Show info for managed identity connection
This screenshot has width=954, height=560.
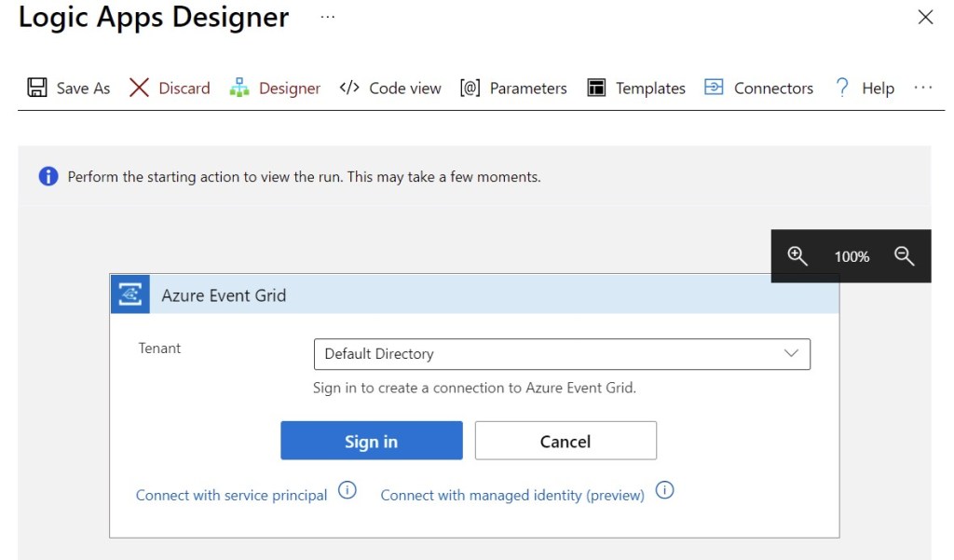pos(664,490)
